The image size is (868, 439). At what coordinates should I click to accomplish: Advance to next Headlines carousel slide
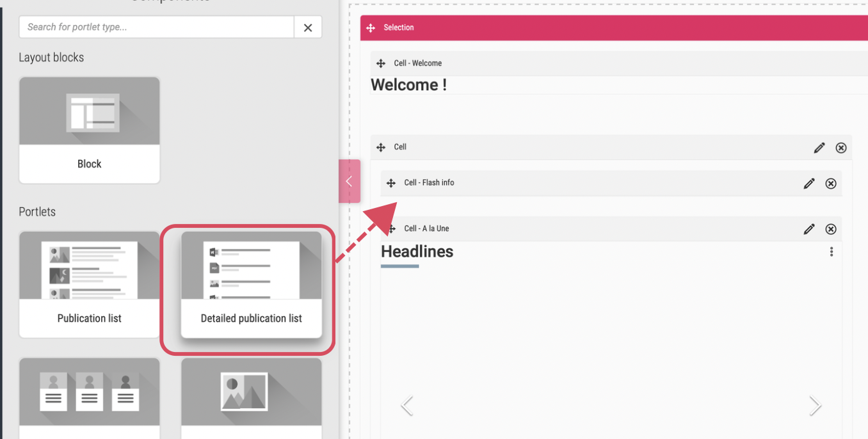tap(815, 405)
